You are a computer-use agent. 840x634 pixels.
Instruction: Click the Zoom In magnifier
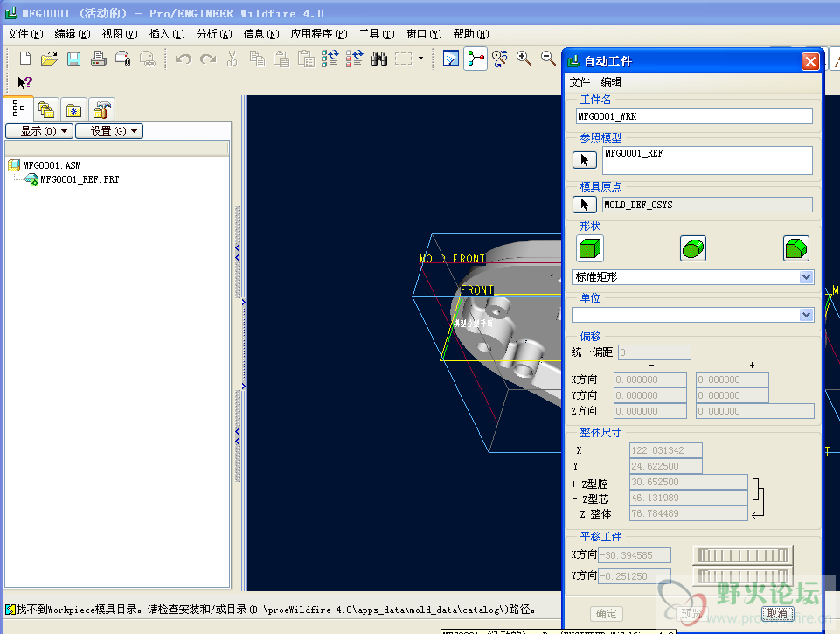[x=524, y=59]
